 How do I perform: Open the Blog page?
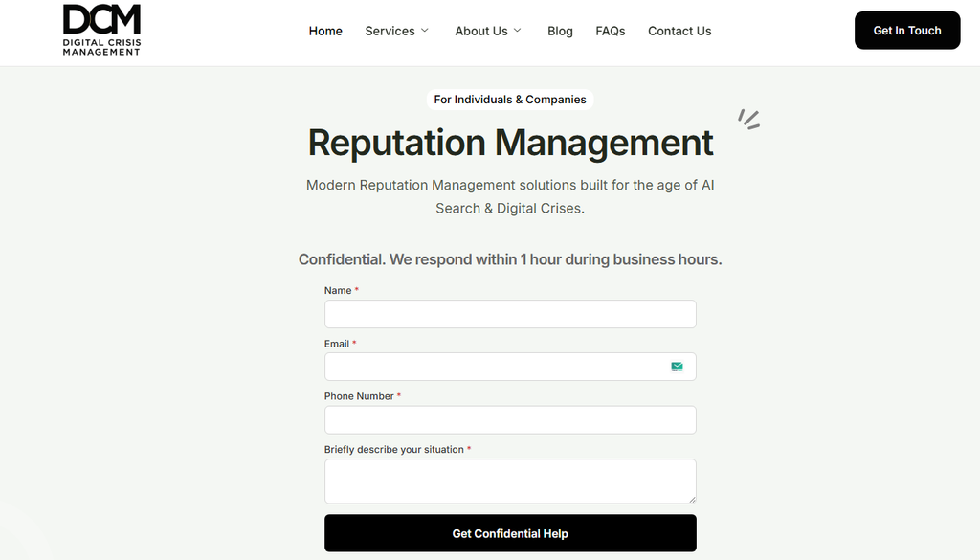(x=560, y=31)
